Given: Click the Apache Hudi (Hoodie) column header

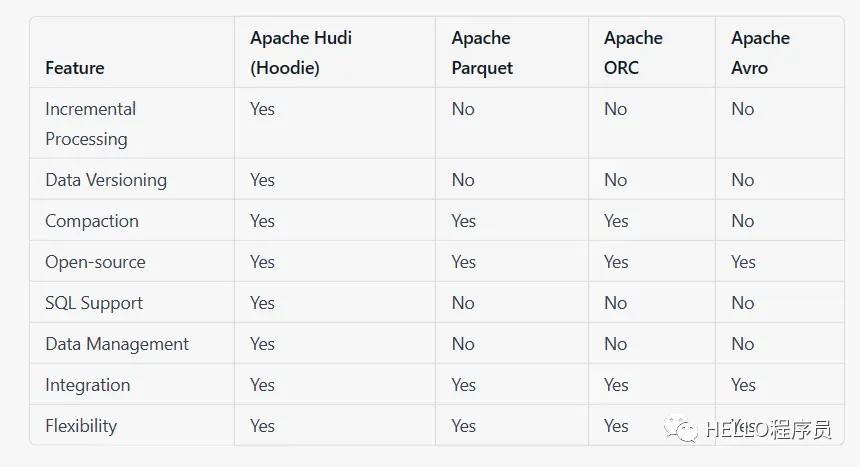Looking at the screenshot, I should 301,53.
